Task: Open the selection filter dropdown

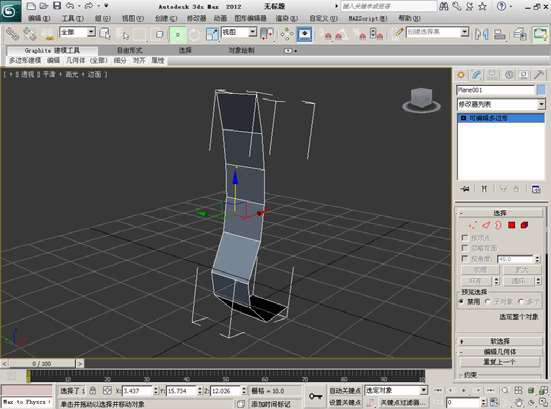Action: click(77, 32)
